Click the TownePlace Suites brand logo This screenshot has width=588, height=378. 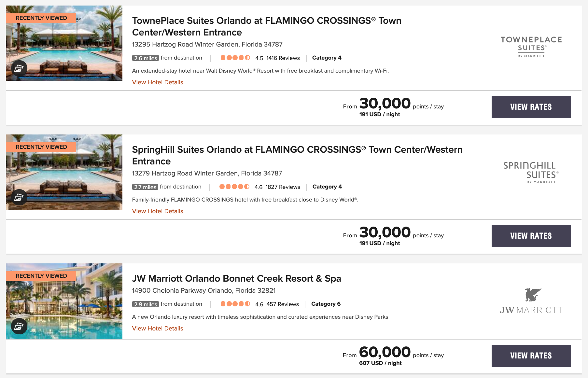(531, 47)
